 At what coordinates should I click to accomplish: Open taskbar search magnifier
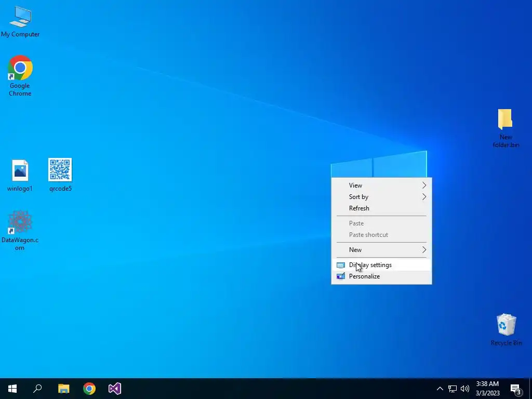pos(37,389)
